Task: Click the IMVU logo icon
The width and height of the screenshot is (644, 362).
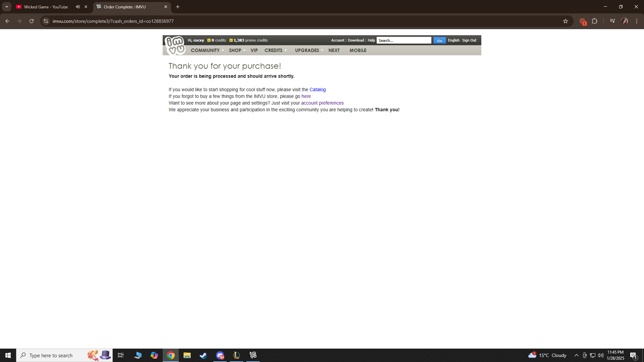Action: [x=175, y=46]
